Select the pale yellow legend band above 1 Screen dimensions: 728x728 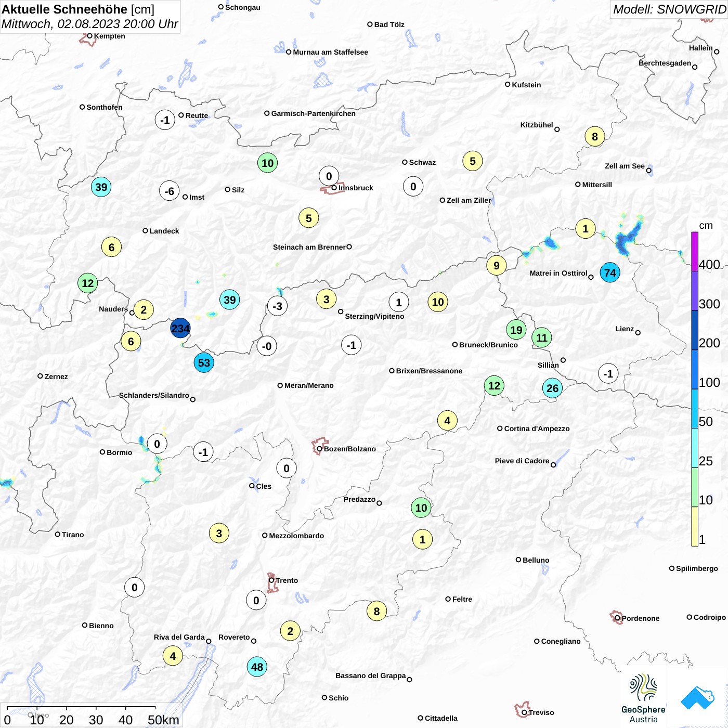[x=695, y=526]
